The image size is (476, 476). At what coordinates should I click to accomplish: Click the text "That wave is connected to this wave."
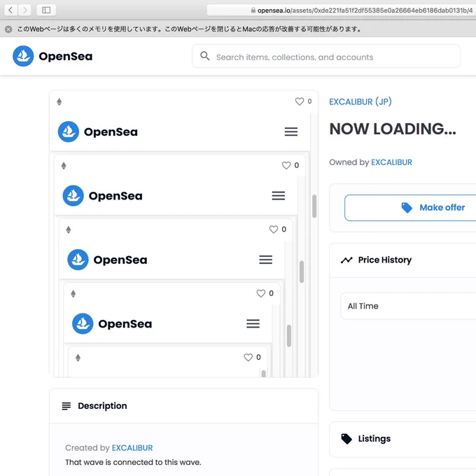pos(133,462)
